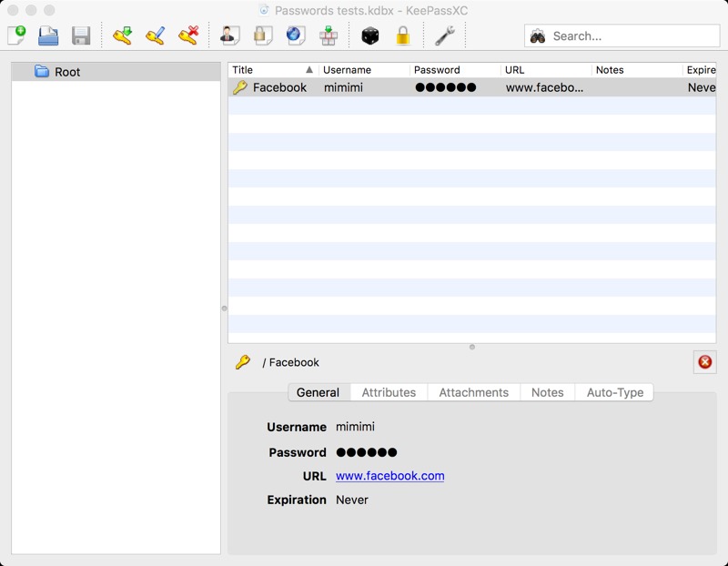
Task: Click the binoculars search icon
Action: click(x=538, y=36)
